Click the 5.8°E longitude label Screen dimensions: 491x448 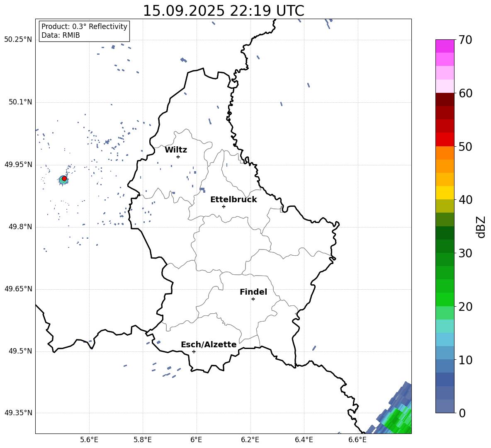143,440
